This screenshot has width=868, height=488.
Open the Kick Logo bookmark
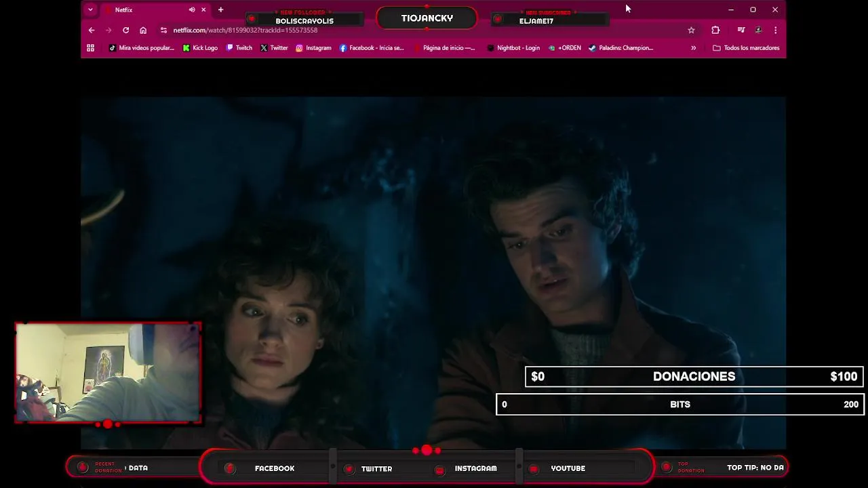(200, 47)
